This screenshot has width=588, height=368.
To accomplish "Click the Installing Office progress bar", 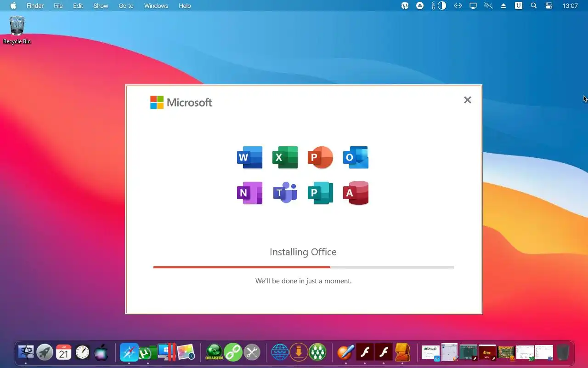I will click(x=304, y=267).
